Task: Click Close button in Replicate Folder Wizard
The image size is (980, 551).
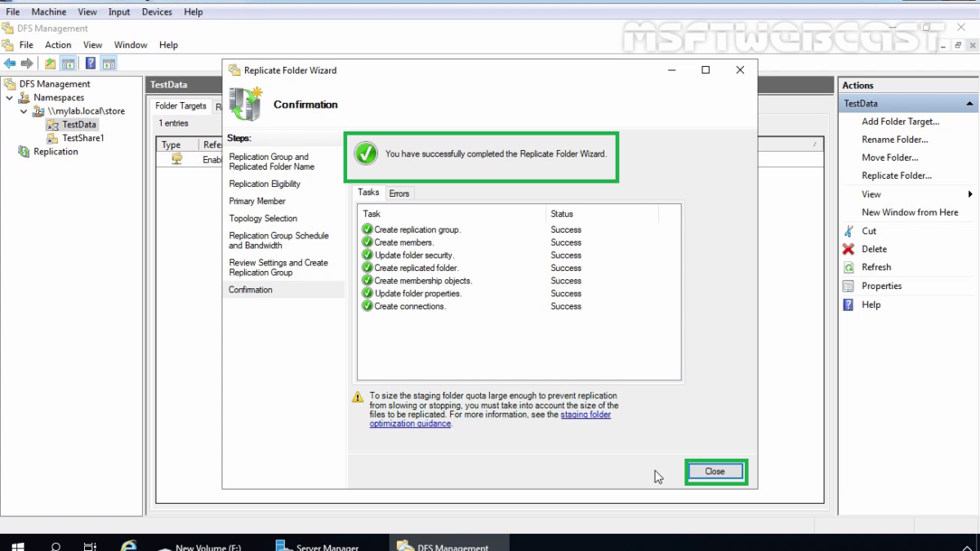Action: tap(715, 471)
